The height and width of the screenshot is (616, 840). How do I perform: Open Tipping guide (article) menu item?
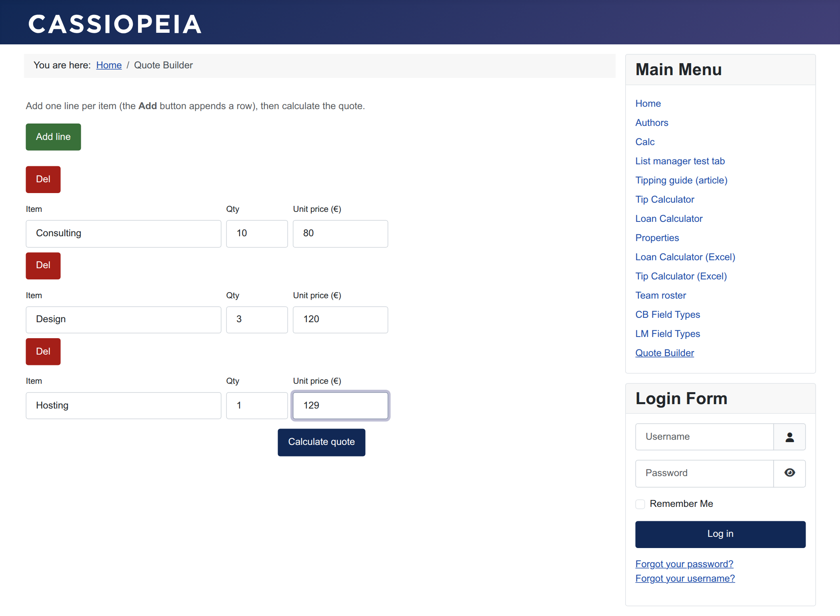[x=681, y=180]
